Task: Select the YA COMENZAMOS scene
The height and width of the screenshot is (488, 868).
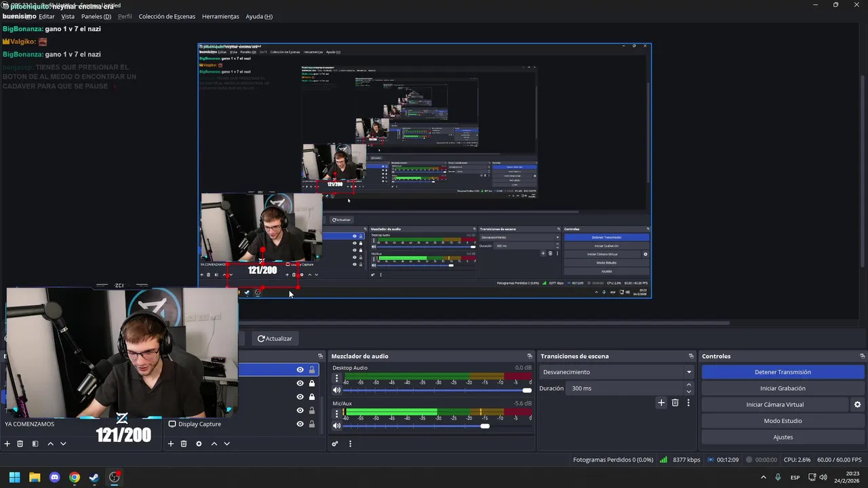Action: coord(30,424)
